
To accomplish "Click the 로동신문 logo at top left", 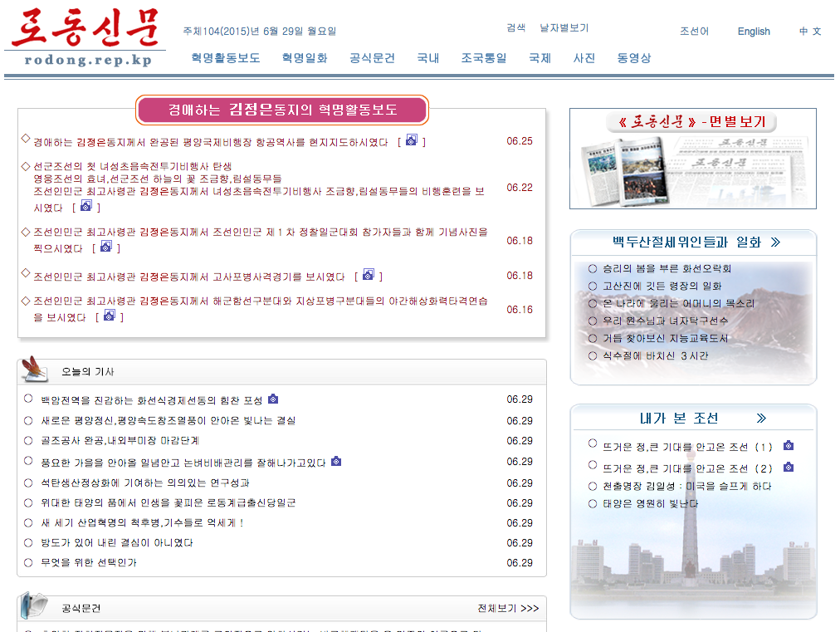I will tap(85, 37).
